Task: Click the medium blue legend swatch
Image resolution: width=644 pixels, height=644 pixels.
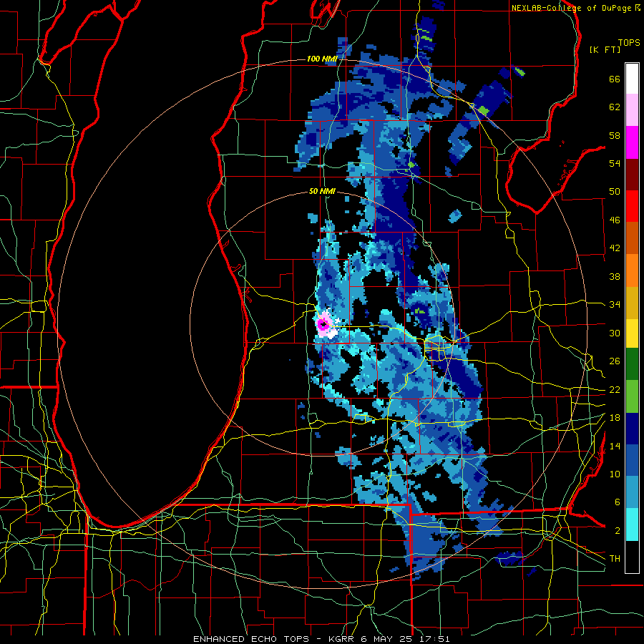Action: click(x=632, y=461)
